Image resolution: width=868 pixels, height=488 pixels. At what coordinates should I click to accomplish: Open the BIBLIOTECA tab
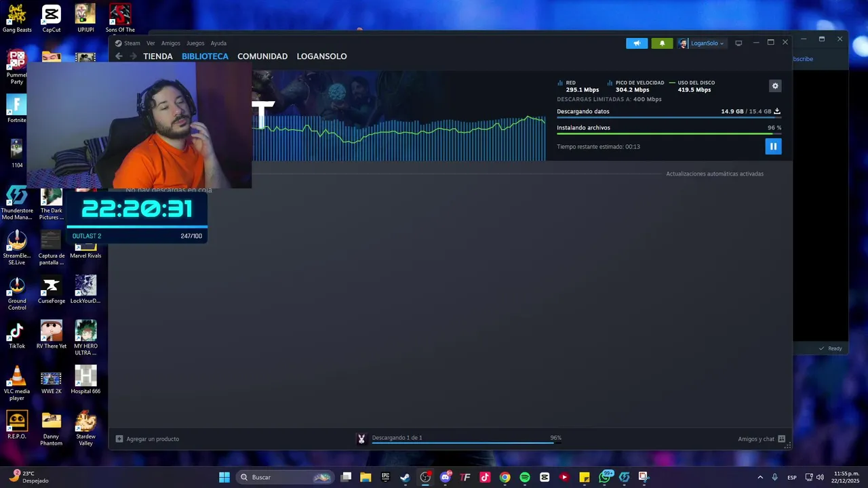point(205,56)
